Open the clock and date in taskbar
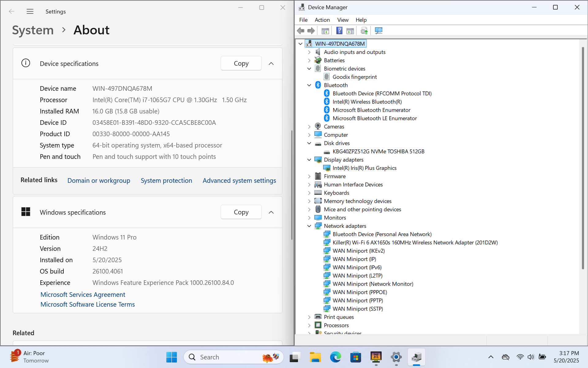The height and width of the screenshot is (368, 588). pos(566,357)
